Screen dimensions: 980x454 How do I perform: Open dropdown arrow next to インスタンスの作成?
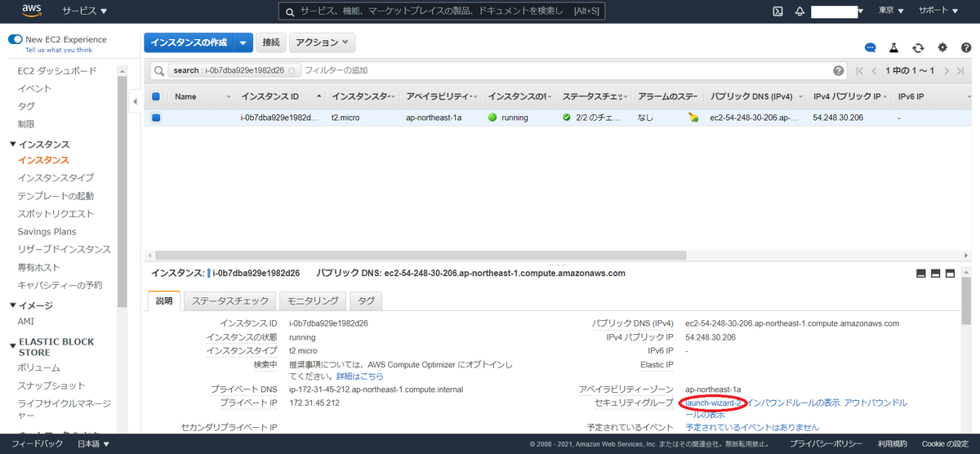tap(243, 42)
